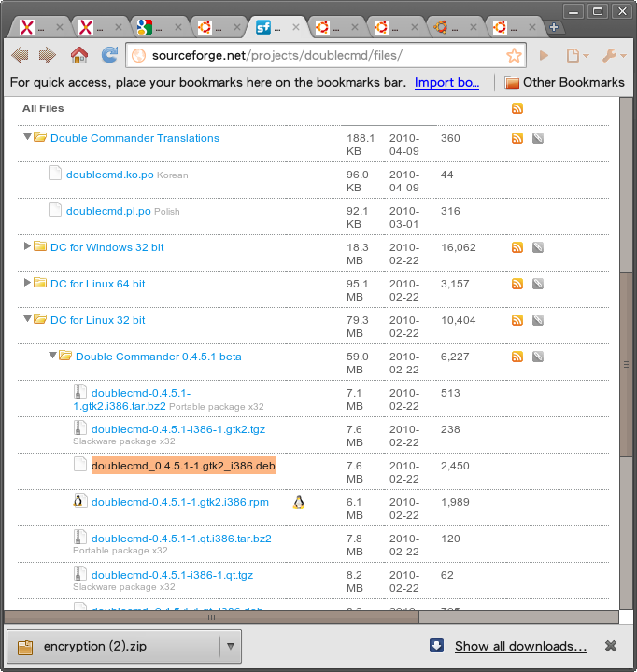Viewport: 637px width, 672px height.
Task: Open Double Commander 0.4.5.1 beta link
Action: (x=158, y=357)
